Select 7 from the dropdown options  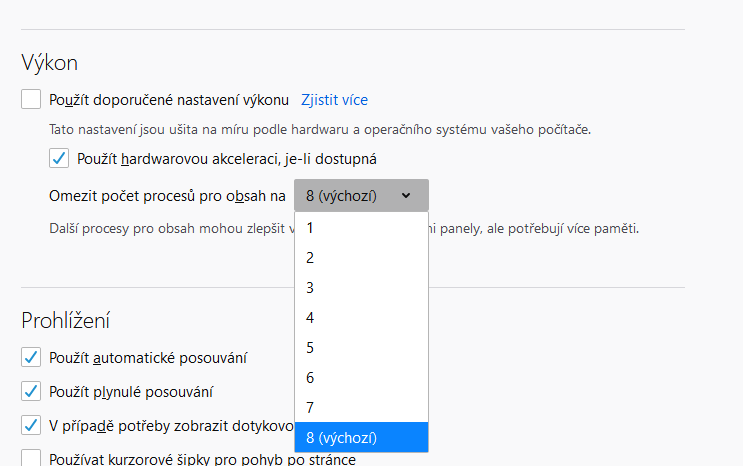361,408
